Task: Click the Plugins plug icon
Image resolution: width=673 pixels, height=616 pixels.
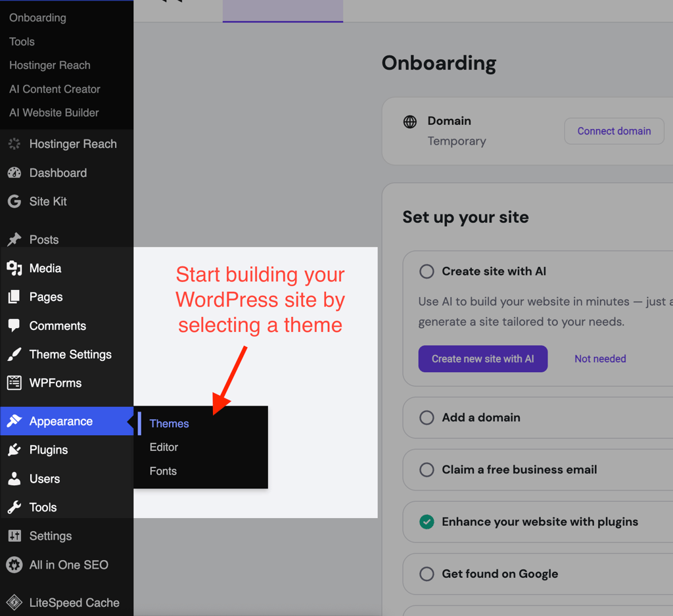Action: (x=14, y=450)
